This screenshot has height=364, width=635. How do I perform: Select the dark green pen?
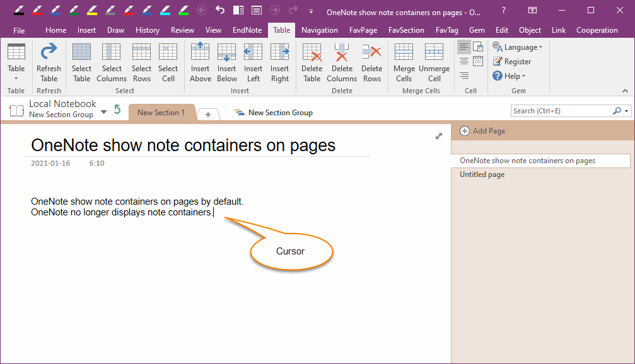pyautogui.click(x=74, y=9)
